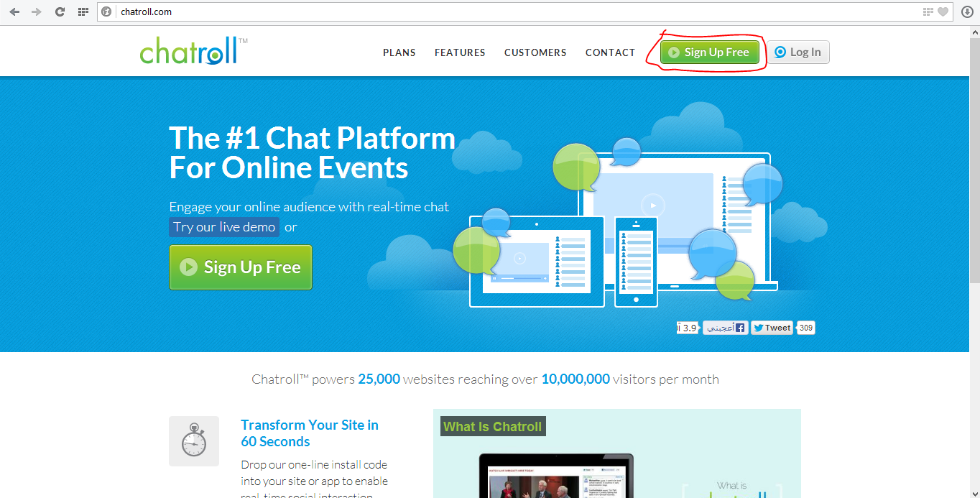Viewport: 980px width, 498px height.
Task: Click the Chatroll logo
Action: (194, 52)
